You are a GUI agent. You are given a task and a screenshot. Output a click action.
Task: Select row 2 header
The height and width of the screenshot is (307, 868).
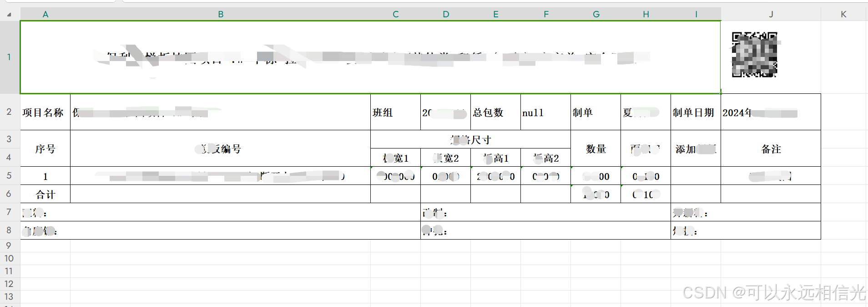(x=9, y=112)
